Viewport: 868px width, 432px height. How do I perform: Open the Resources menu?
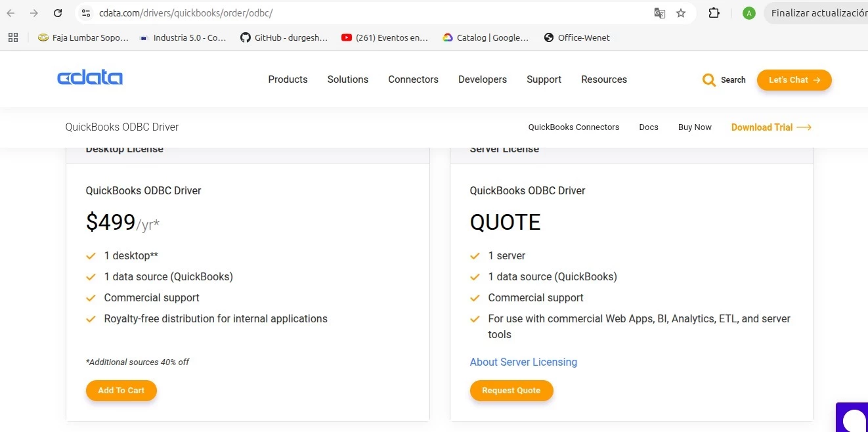pyautogui.click(x=604, y=79)
